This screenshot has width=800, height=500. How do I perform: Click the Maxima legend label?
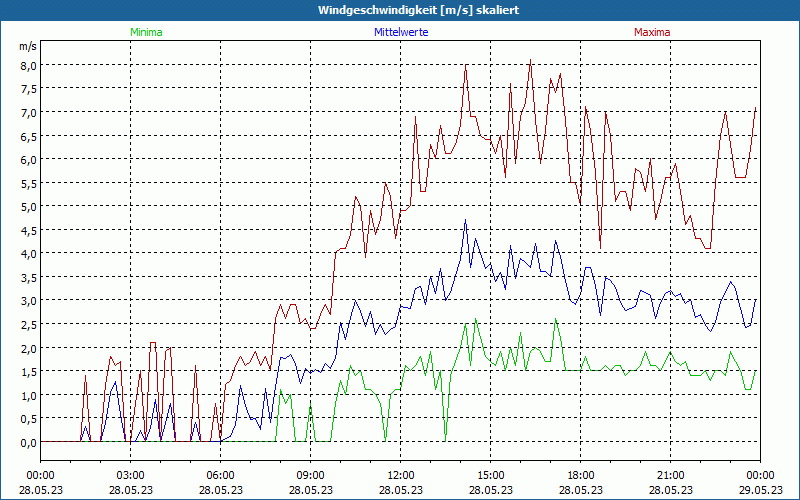(652, 32)
